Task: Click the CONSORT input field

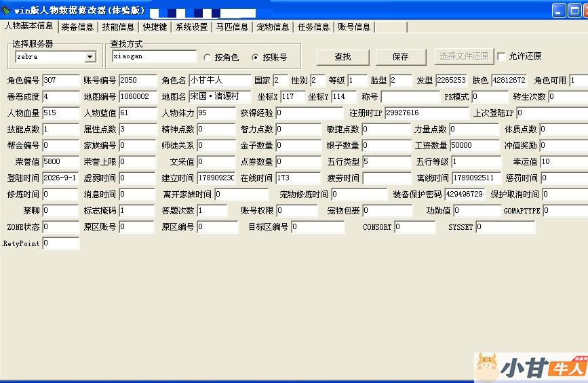Action: coord(415,227)
